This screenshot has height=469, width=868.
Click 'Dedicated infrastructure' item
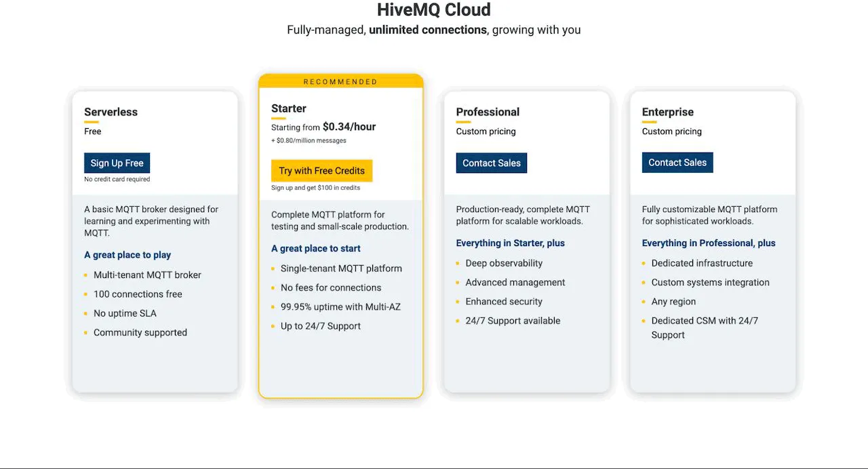702,263
